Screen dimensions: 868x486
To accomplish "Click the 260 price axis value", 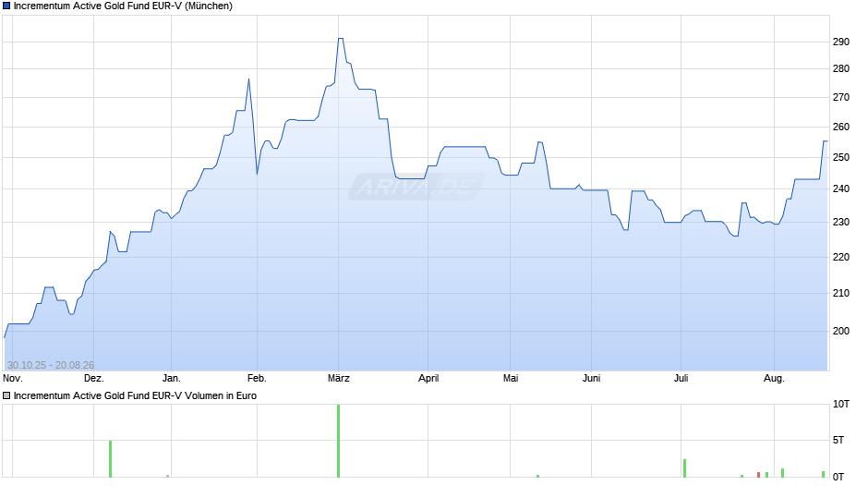I will (841, 128).
